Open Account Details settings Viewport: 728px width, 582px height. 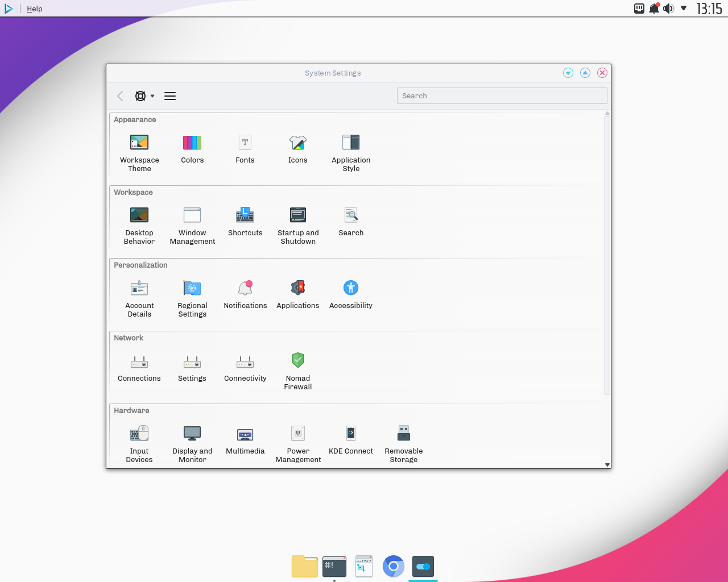click(139, 298)
